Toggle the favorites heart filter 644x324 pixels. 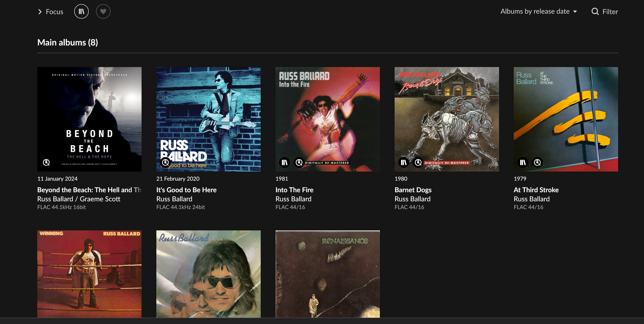point(103,12)
